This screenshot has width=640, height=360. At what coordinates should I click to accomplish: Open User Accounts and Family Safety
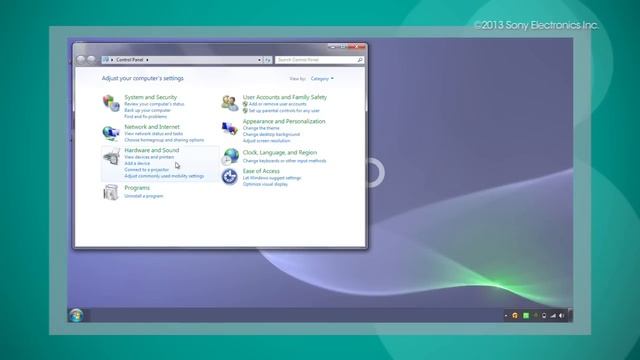(285, 97)
